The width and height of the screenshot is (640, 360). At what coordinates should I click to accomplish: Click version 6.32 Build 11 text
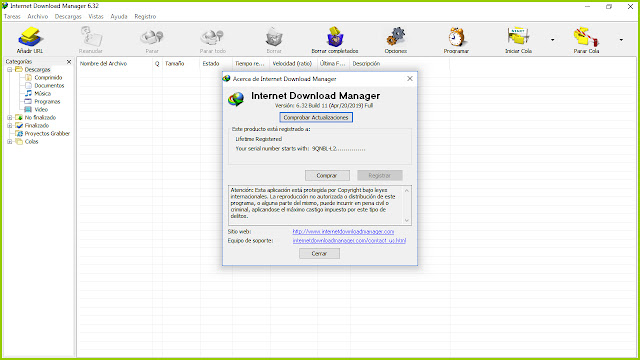(324, 106)
